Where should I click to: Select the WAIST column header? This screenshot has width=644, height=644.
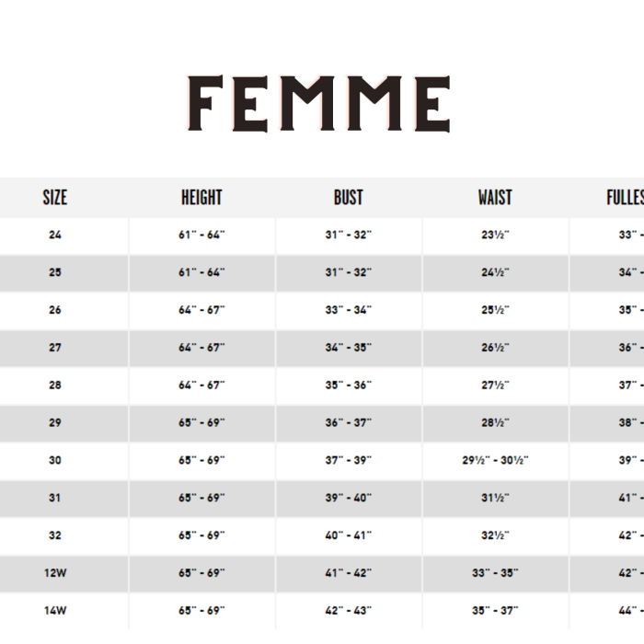tap(495, 198)
